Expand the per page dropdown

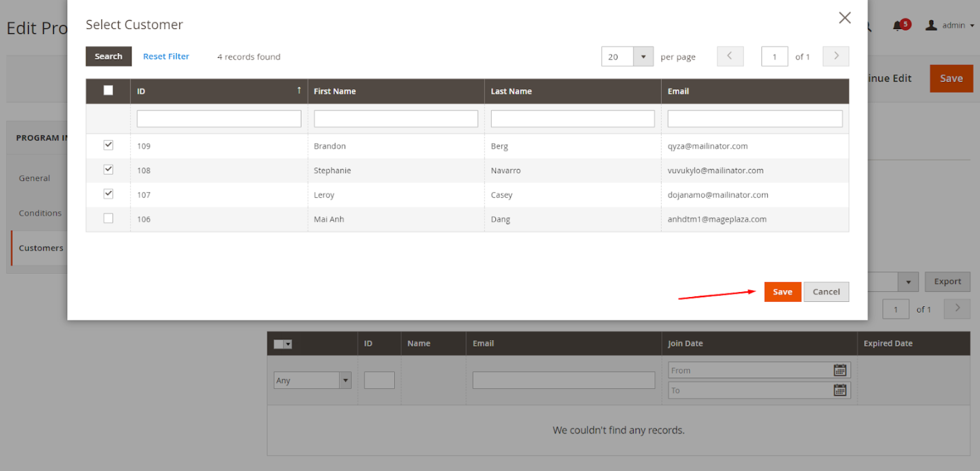(x=643, y=57)
